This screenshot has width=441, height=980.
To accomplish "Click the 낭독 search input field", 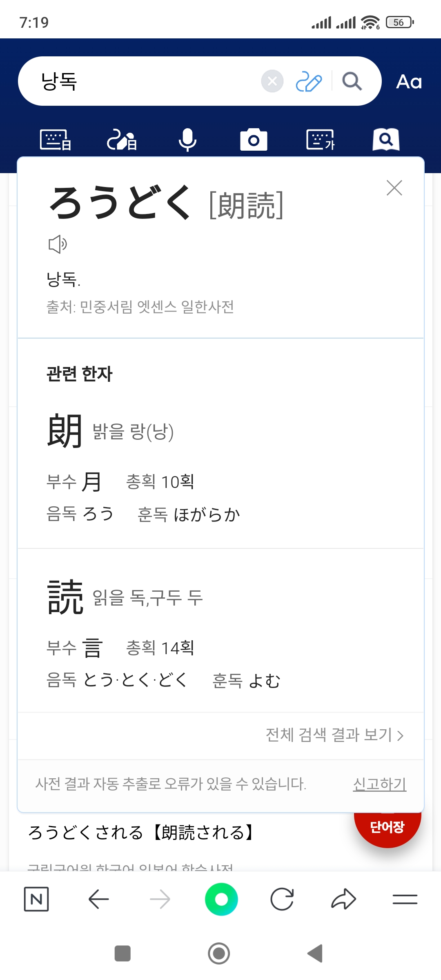I will coord(147,81).
